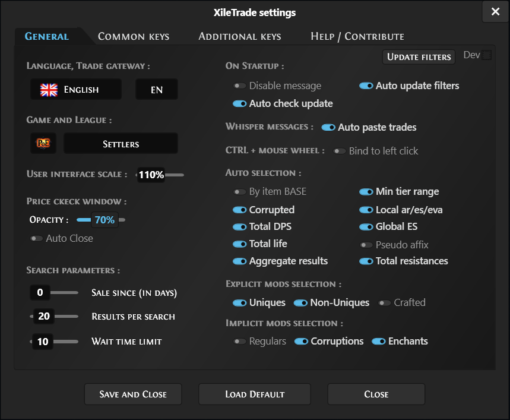
Task: Toggle Corruptions implicit mods switch
Action: click(x=301, y=341)
